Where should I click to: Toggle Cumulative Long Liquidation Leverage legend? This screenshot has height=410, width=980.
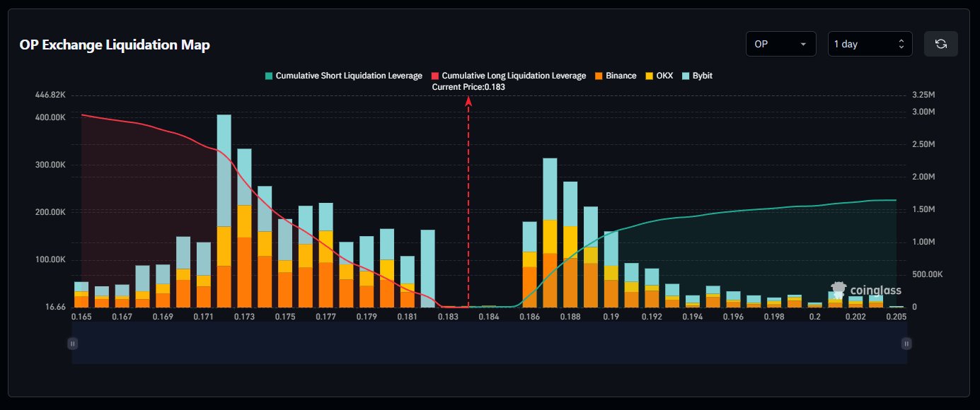tap(508, 76)
